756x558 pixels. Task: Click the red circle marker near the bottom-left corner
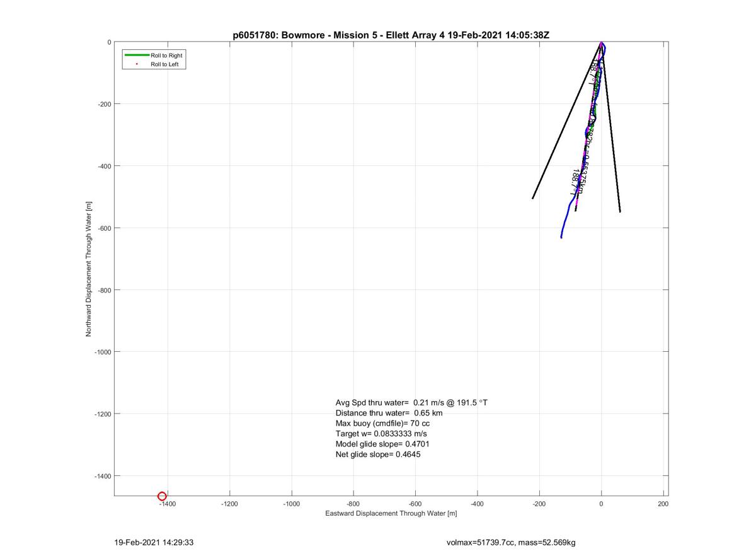coord(162,496)
